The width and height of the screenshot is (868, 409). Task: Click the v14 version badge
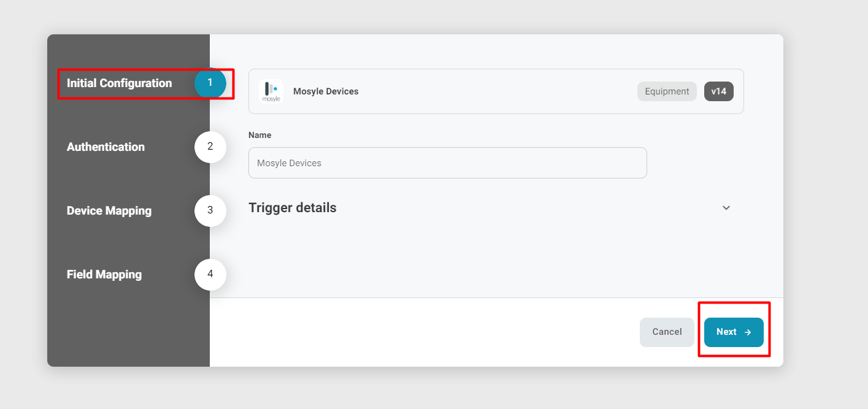pyautogui.click(x=718, y=91)
